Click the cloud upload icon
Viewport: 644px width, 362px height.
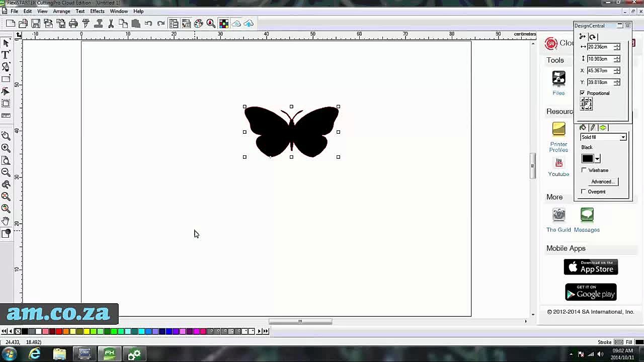point(249,24)
